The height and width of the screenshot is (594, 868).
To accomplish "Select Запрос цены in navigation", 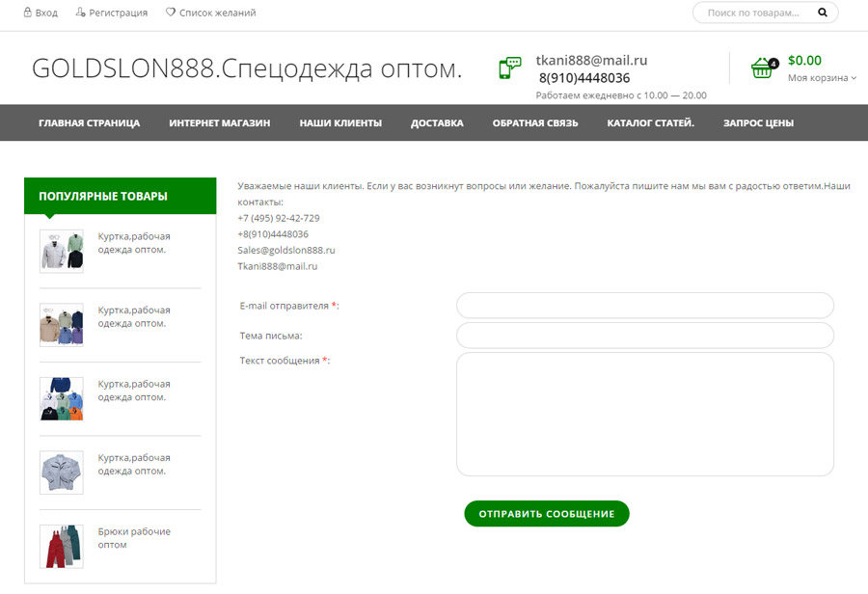I will 758,123.
